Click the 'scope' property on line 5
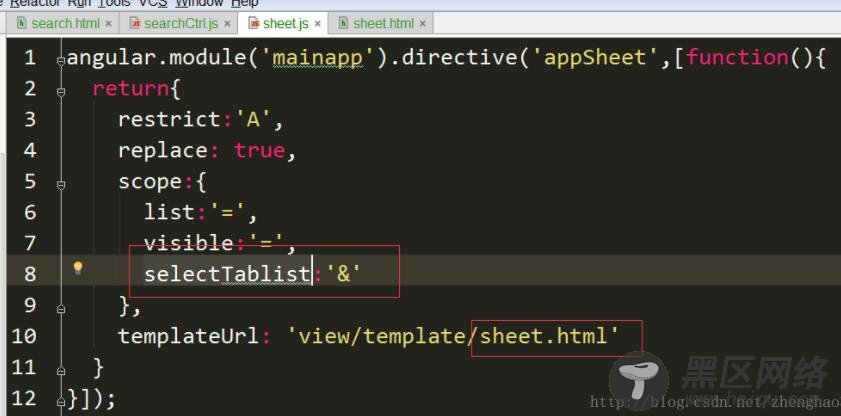The image size is (841, 416). (x=151, y=182)
